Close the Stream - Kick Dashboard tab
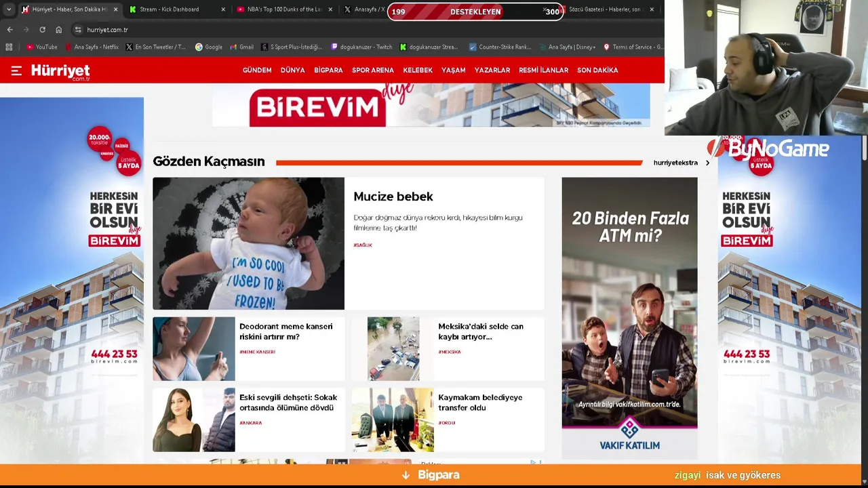The height and width of the screenshot is (488, 868). [223, 9]
